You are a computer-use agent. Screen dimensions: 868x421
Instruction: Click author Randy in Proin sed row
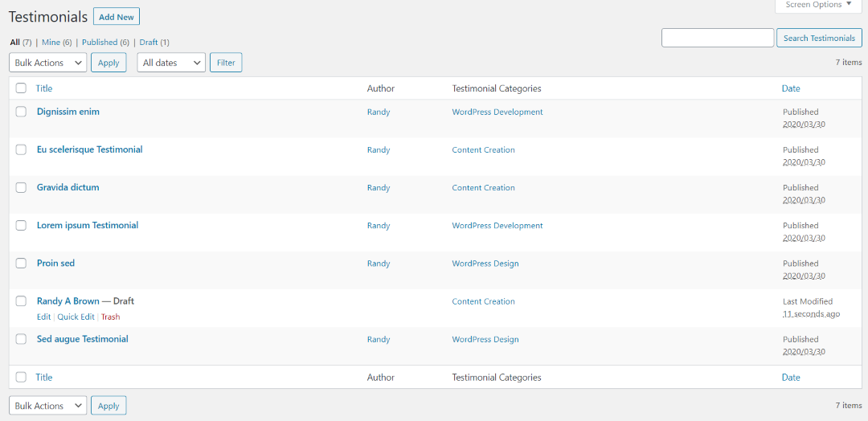tap(379, 264)
